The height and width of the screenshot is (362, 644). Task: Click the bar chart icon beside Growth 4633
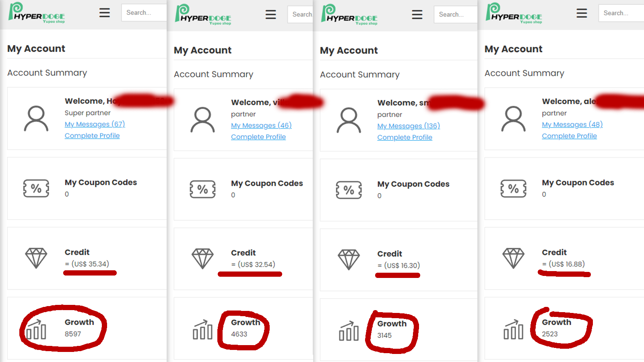tap(202, 330)
